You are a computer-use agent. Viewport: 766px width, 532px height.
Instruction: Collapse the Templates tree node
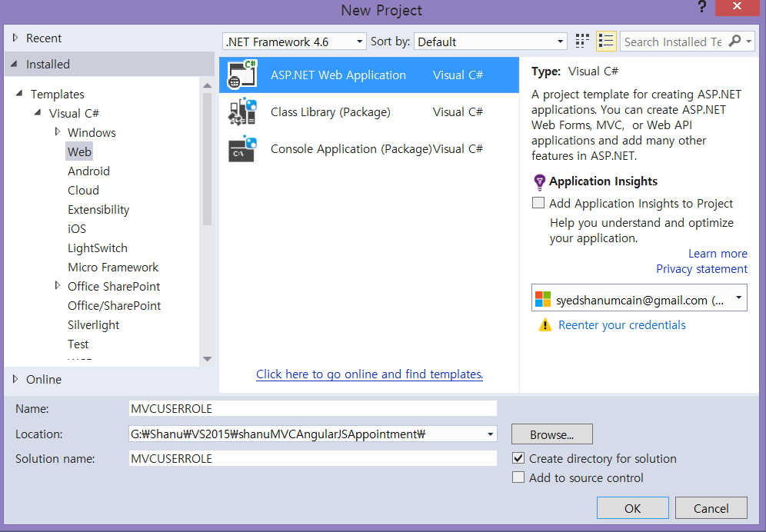point(19,93)
